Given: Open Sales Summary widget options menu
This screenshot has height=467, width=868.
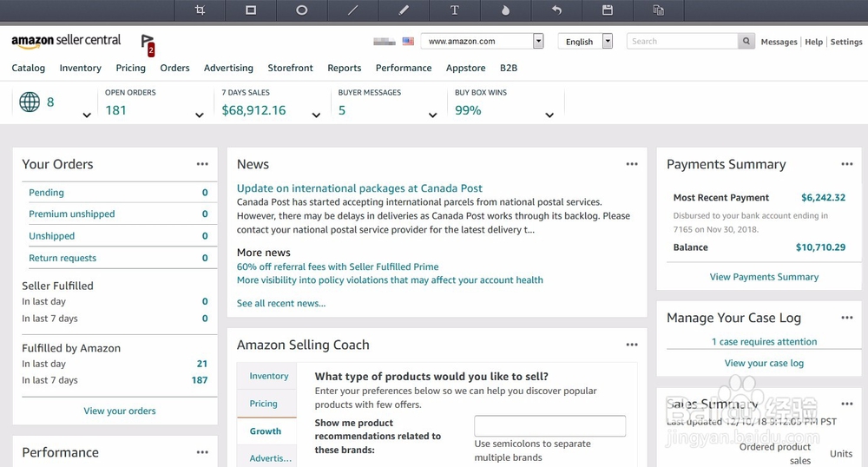Looking at the screenshot, I should [847, 404].
